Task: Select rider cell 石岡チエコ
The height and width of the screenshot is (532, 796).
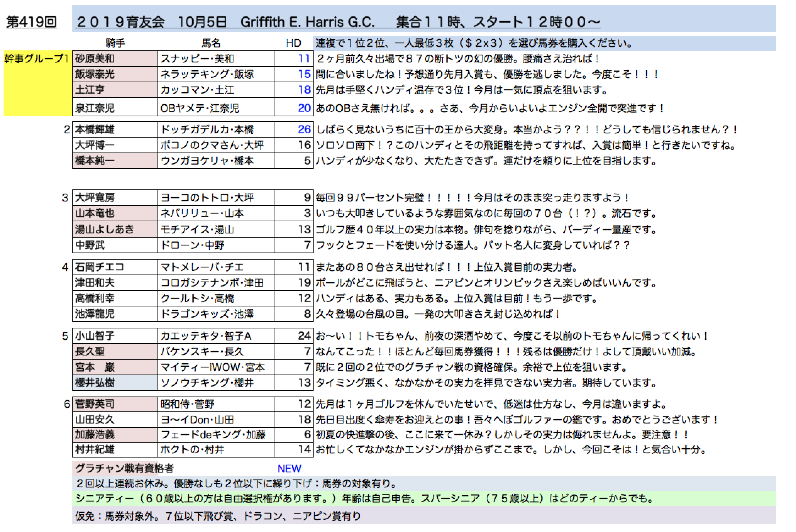Action: click(115, 267)
